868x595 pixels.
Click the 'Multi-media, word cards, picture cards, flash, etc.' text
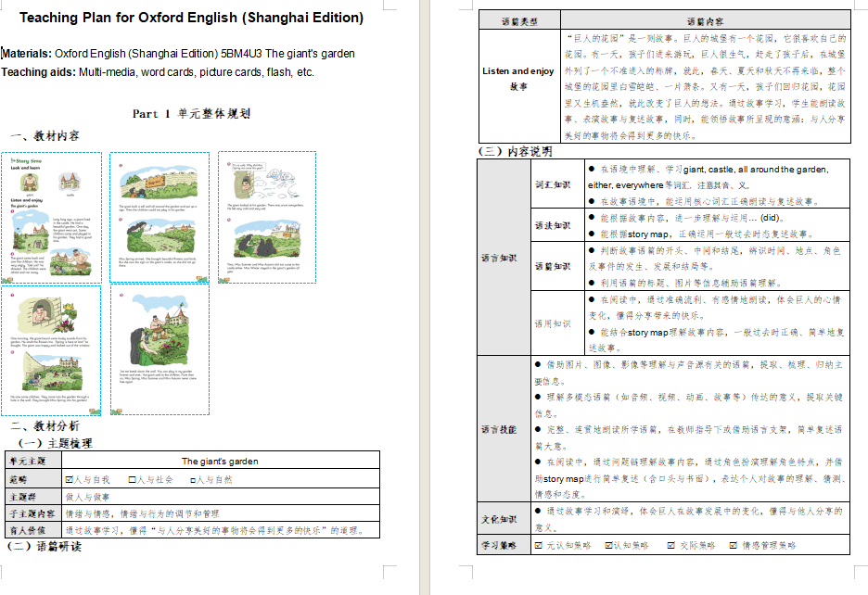(x=197, y=72)
